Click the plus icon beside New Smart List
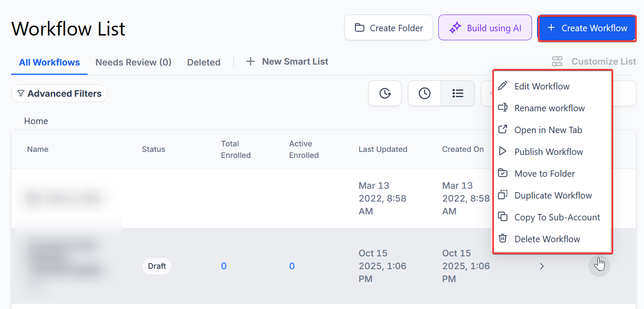Screen dimensions: 644x309 pos(250,62)
